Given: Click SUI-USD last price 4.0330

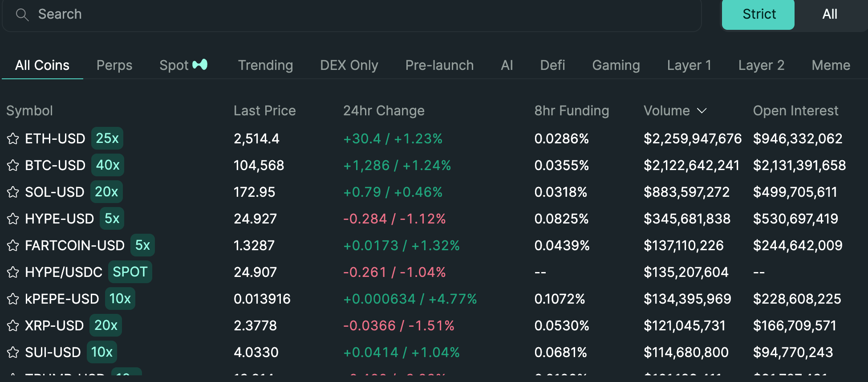Looking at the screenshot, I should tap(256, 352).
